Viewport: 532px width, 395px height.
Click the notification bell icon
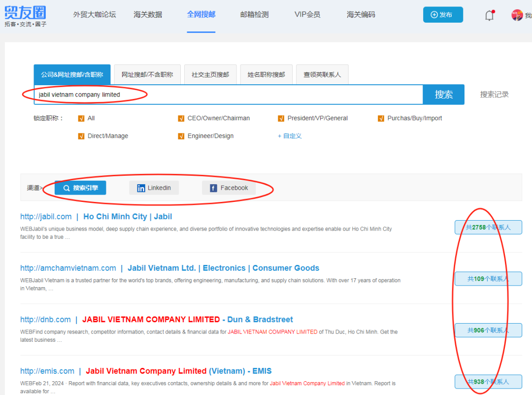(489, 15)
